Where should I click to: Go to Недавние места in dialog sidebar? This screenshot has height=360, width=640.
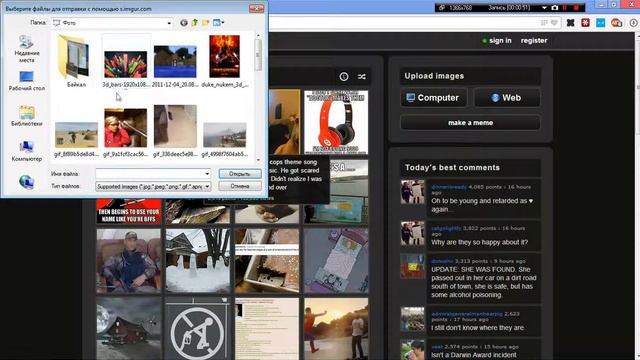[x=27, y=49]
